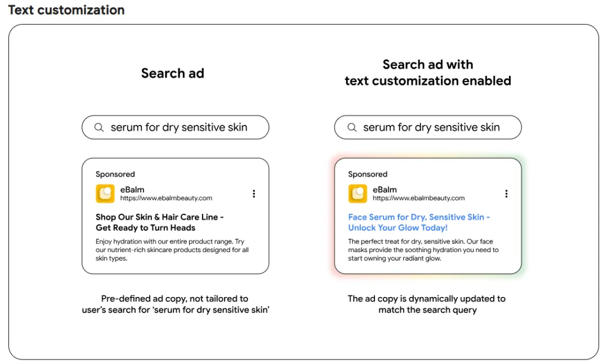The width and height of the screenshot is (608, 364).
Task: Click the ebalmbeauty.com URL in the pre-defined ad
Action: (166, 198)
